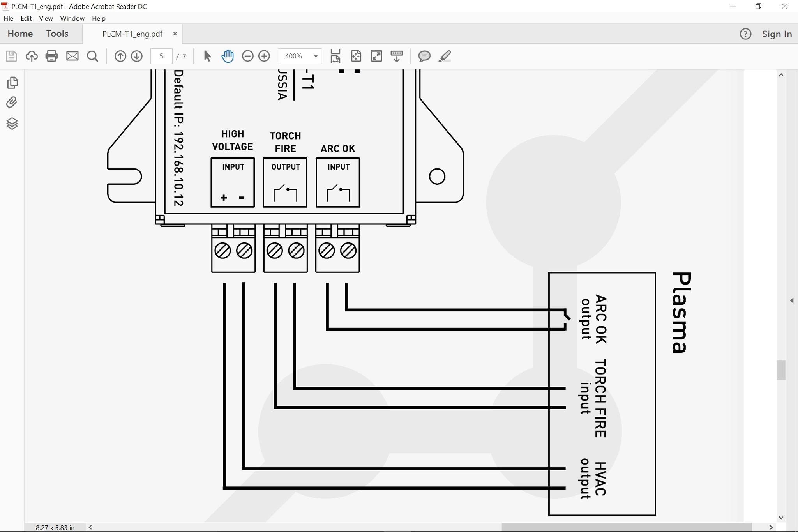The height and width of the screenshot is (532, 798).
Task: Go to next page arrow icon
Action: (137, 56)
